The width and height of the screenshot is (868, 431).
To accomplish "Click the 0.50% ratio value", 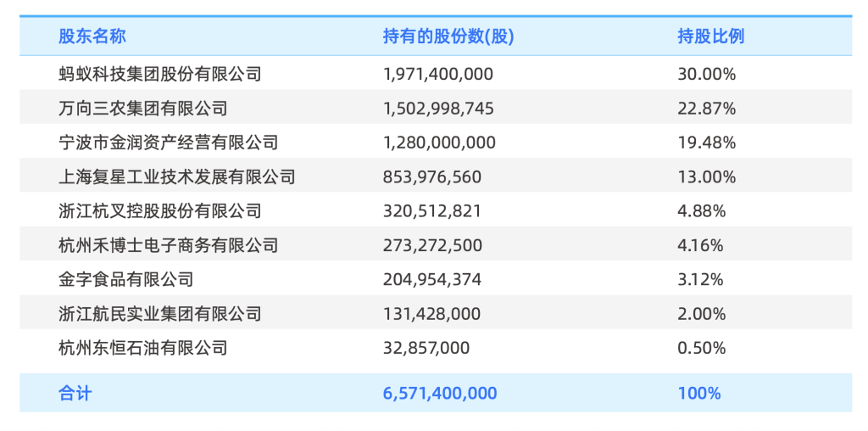I will [x=702, y=348].
